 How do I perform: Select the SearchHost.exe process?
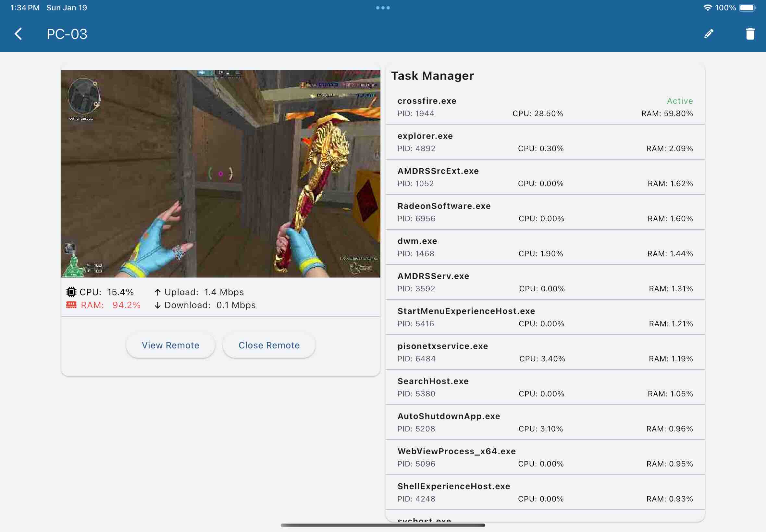click(x=545, y=387)
